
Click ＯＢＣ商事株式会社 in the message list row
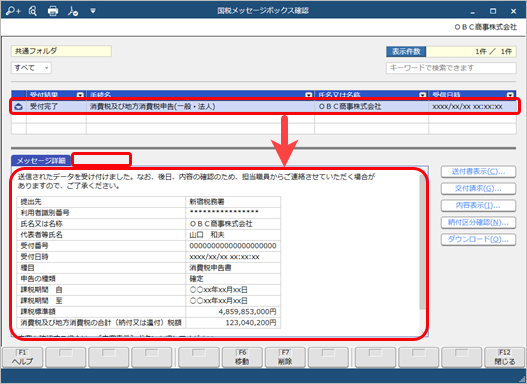[371, 107]
